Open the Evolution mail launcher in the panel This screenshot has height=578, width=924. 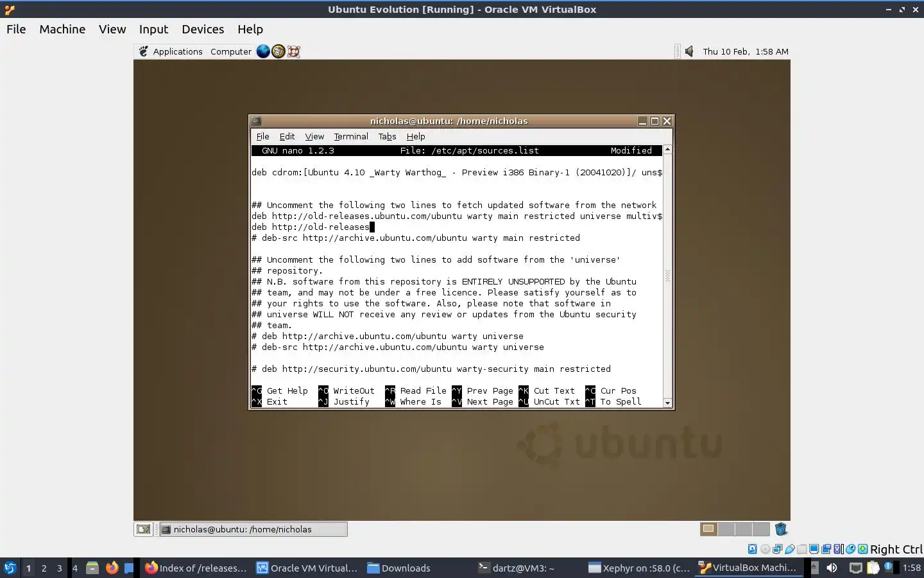278,51
